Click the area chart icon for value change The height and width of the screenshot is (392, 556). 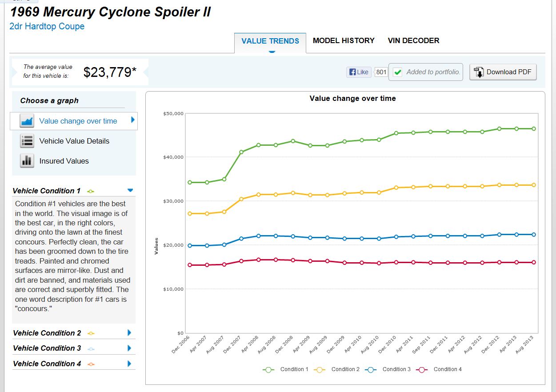click(27, 121)
